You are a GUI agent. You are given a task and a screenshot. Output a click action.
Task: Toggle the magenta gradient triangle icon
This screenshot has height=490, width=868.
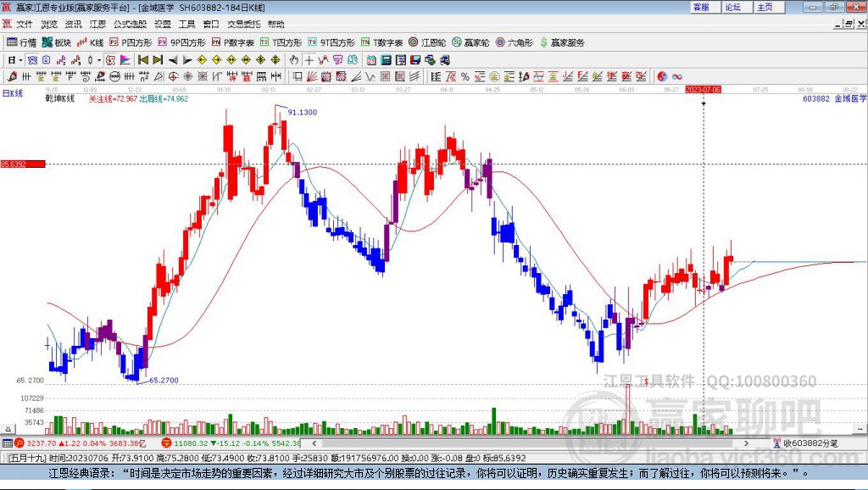[x=125, y=60]
